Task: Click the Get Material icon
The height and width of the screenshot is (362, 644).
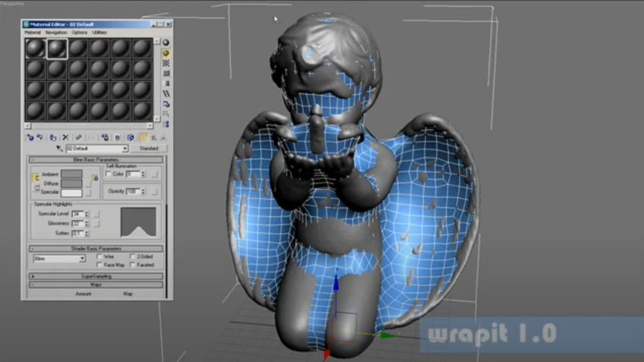Action: coord(31,137)
